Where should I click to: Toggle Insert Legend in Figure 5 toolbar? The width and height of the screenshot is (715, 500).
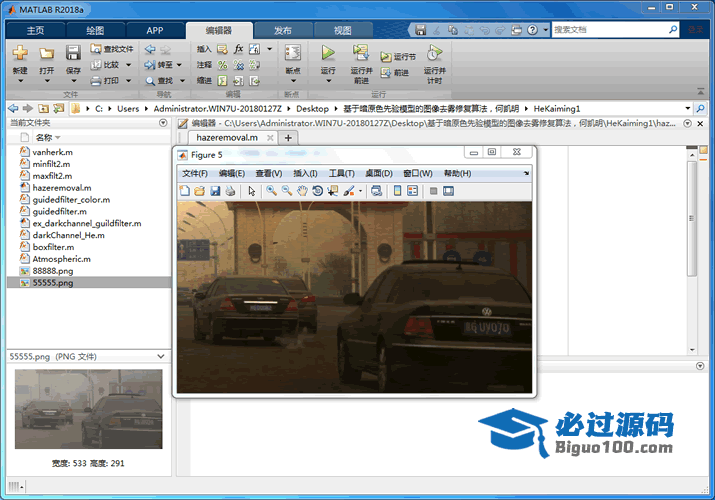[x=412, y=190]
